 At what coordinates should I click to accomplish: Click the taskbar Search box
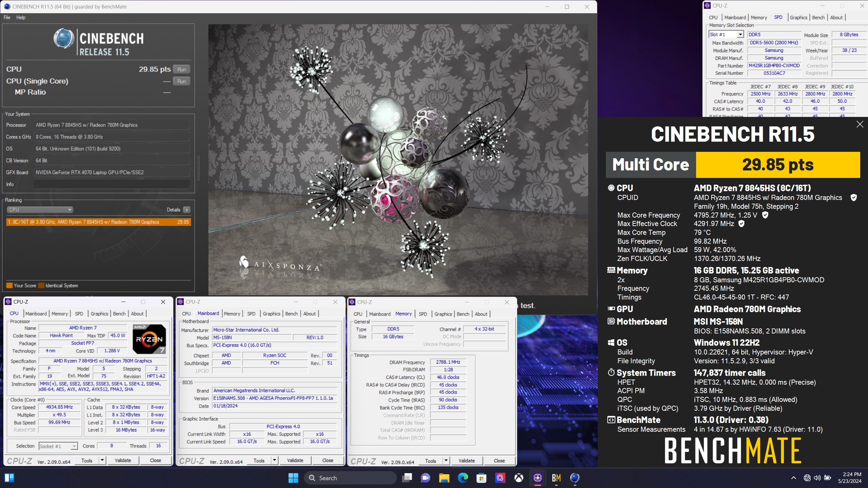click(350, 478)
